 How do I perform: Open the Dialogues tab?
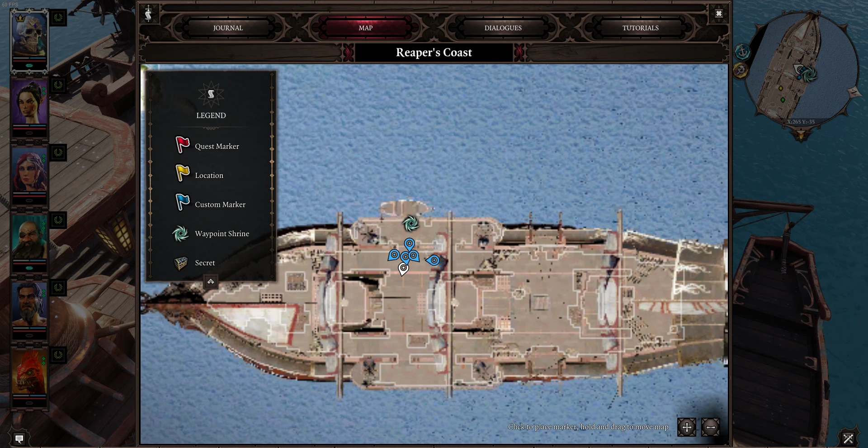point(503,28)
